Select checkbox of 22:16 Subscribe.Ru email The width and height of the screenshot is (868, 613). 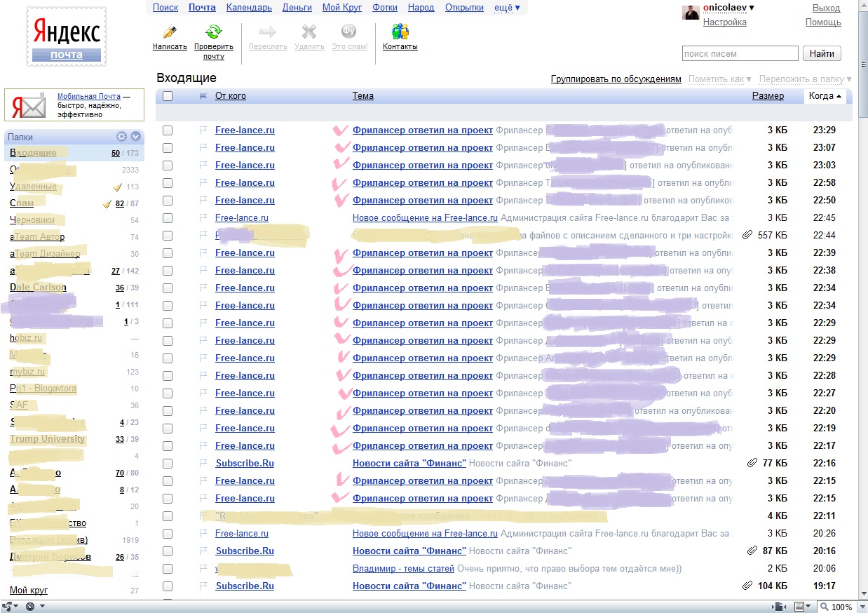coord(168,464)
